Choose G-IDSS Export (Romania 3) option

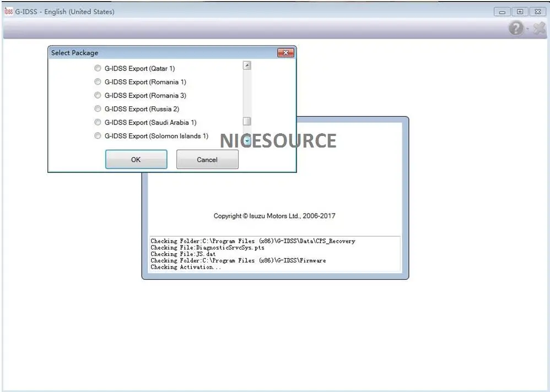pyautogui.click(x=98, y=95)
